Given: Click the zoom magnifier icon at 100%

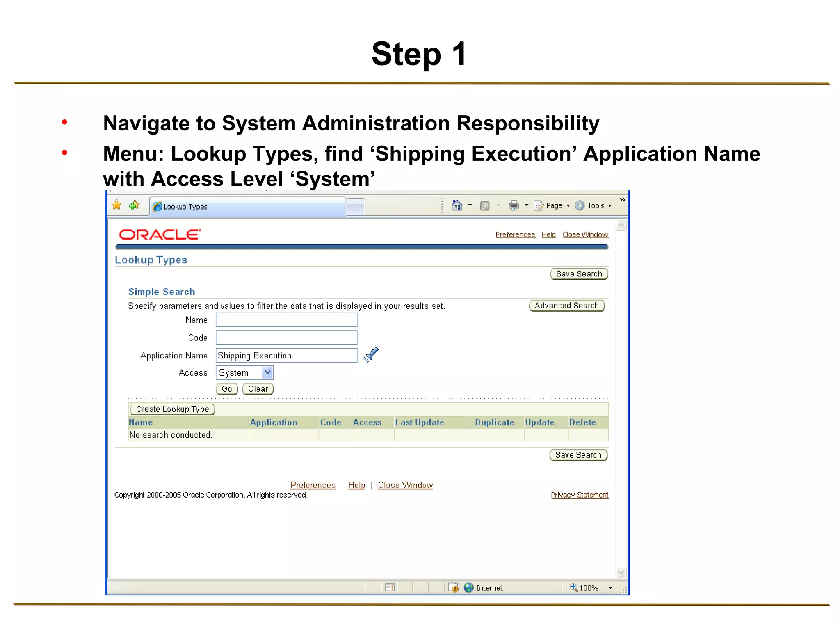Looking at the screenshot, I should pos(573,587).
